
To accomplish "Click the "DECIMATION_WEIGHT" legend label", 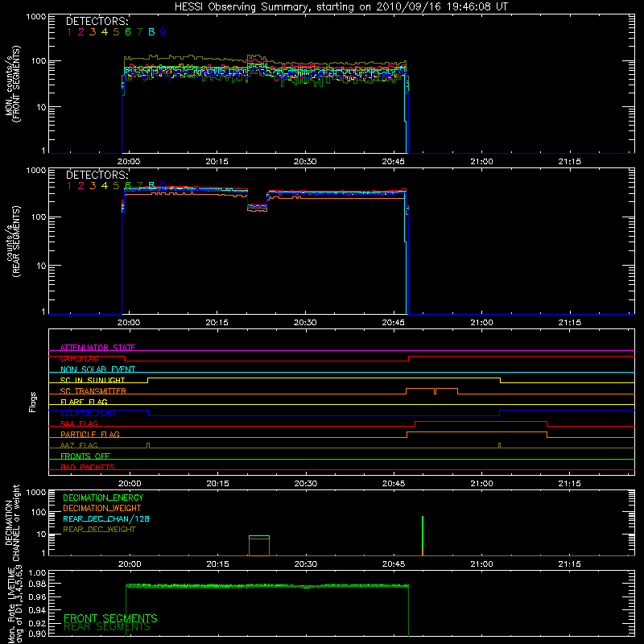I will tap(102, 508).
